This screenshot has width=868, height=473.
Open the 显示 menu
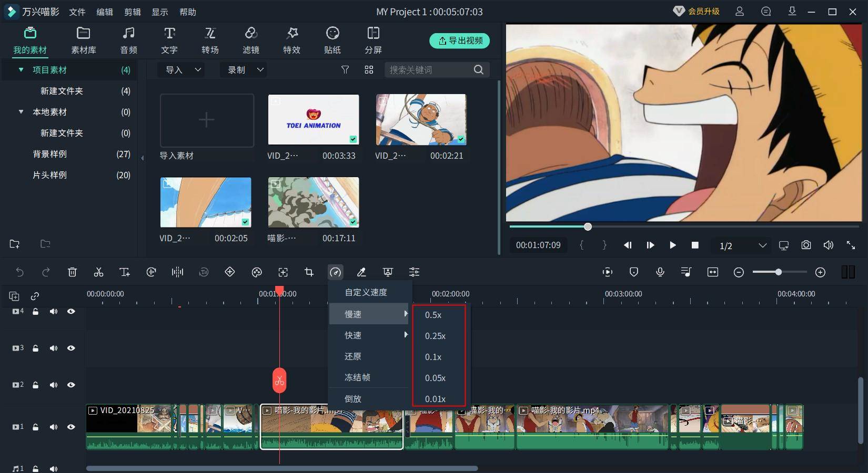click(x=160, y=12)
